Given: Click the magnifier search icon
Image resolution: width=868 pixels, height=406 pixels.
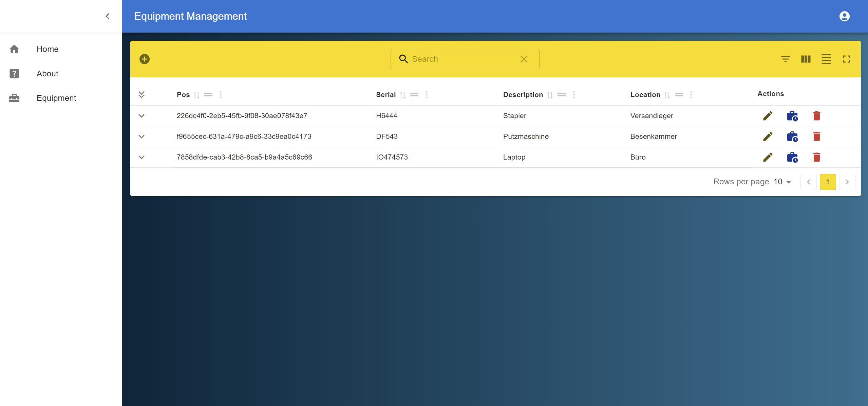Looking at the screenshot, I should [x=403, y=59].
